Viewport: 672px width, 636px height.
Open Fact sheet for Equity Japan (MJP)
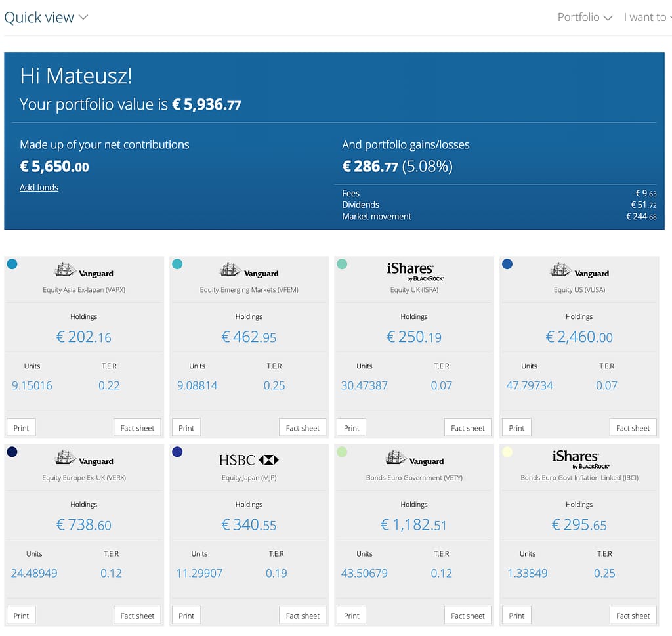[303, 616]
